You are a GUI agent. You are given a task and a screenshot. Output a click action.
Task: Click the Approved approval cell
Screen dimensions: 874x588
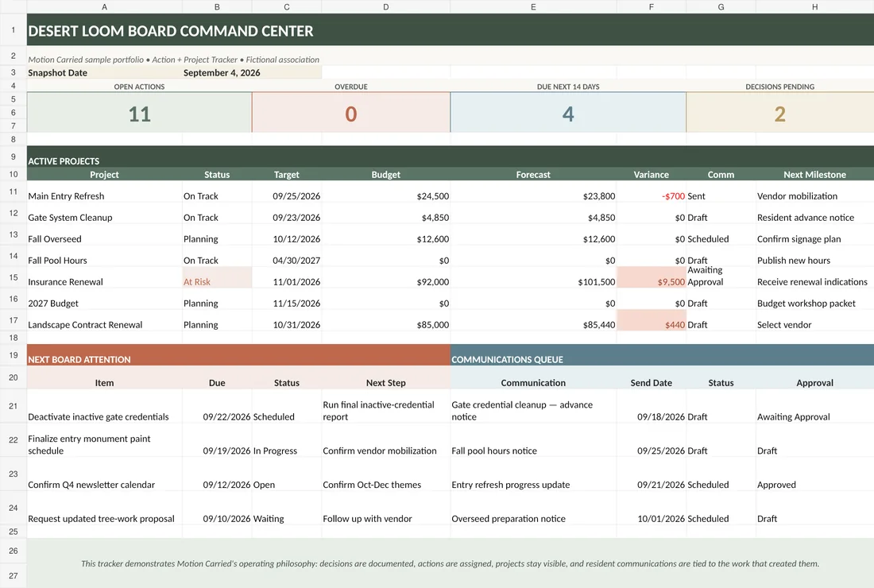(814, 474)
